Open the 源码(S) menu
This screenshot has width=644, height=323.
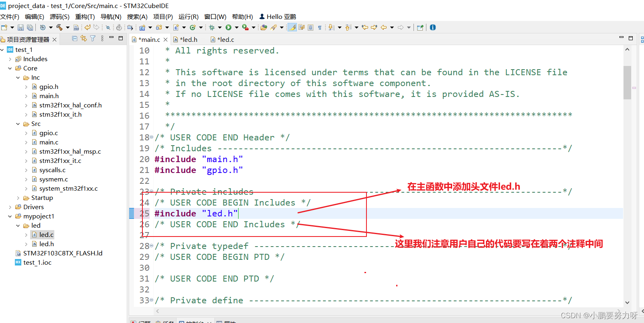60,16
